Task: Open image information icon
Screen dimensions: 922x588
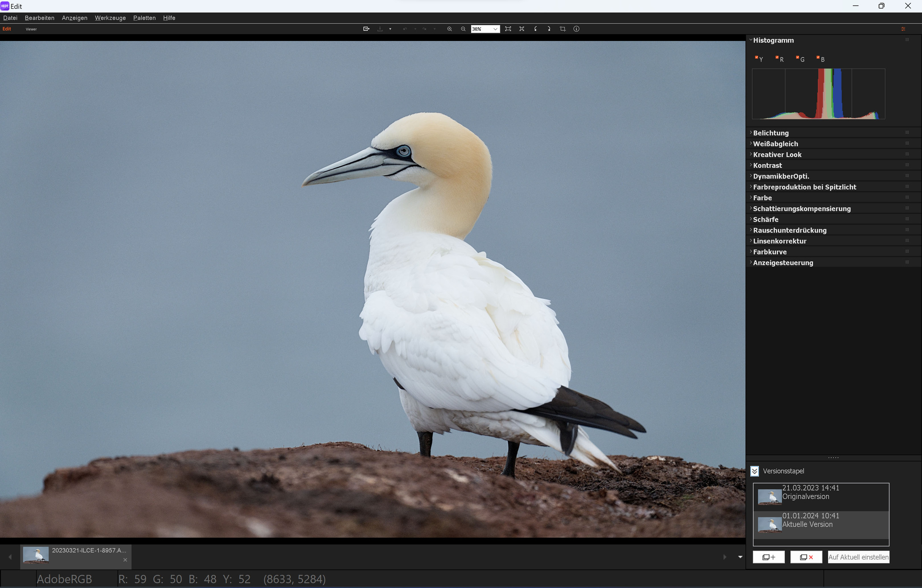Action: click(x=576, y=29)
